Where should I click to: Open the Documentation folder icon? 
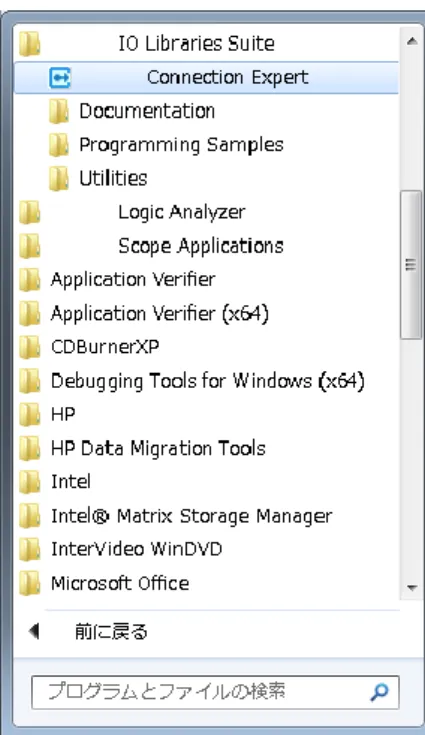pos(59,111)
